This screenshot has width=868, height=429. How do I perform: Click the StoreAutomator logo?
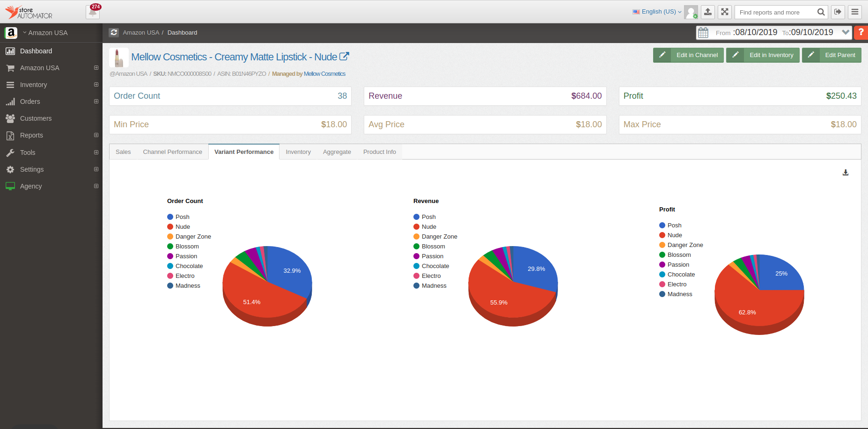point(29,12)
